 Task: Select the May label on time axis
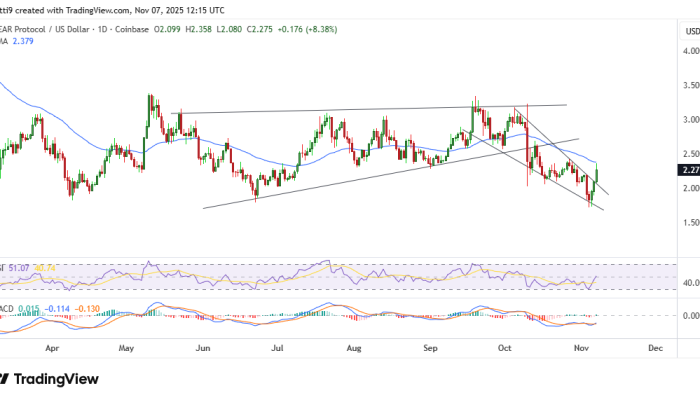126,348
